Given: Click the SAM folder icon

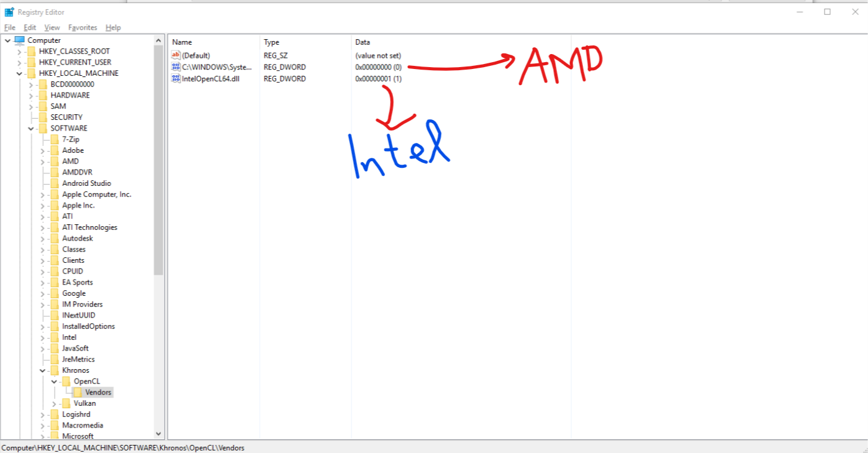Looking at the screenshot, I should tap(43, 106).
